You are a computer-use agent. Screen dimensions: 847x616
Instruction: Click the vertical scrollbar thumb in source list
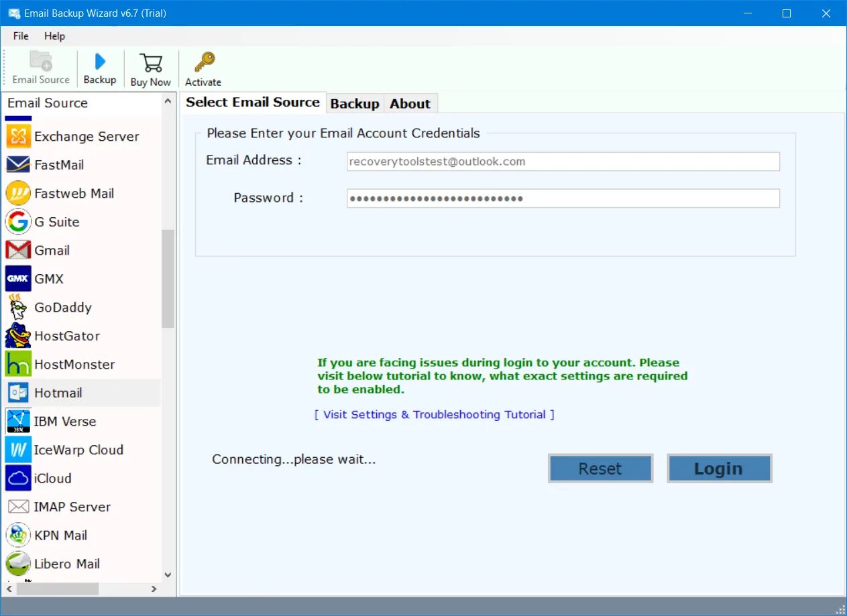pos(168,278)
